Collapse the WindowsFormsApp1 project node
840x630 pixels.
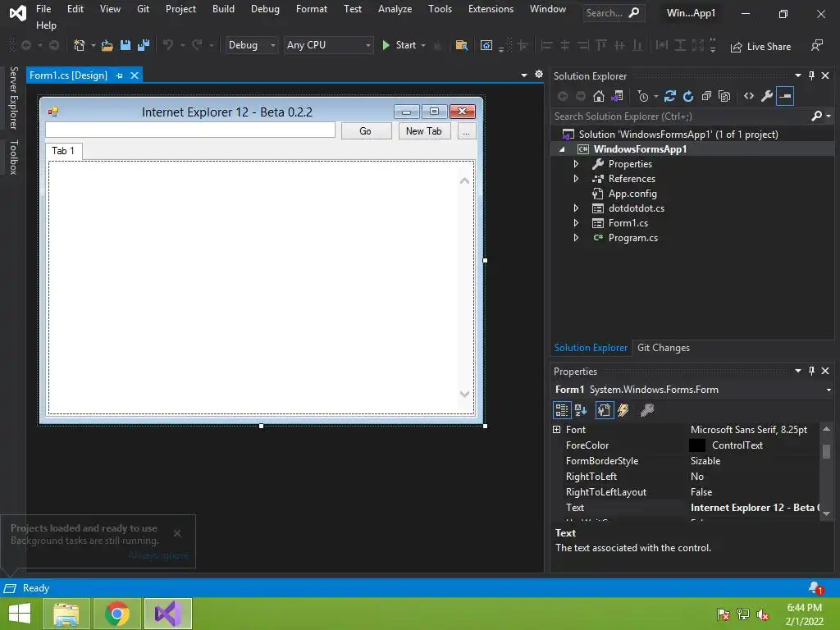coord(562,149)
